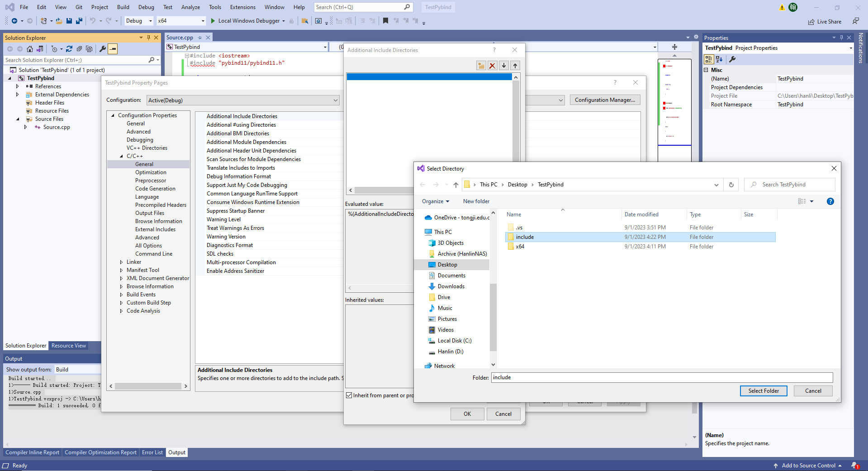Click the Additional Include Directories list vertical scrollbar
This screenshot has width=868, height=471.
[x=516, y=122]
